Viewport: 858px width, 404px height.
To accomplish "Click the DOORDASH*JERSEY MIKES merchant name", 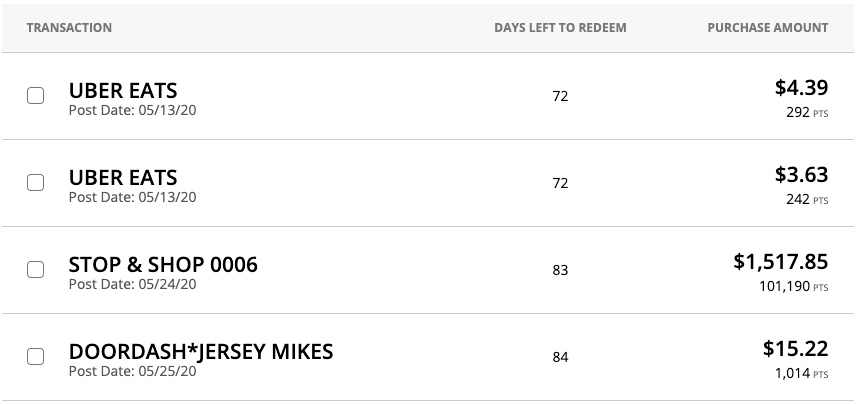I will coord(201,352).
